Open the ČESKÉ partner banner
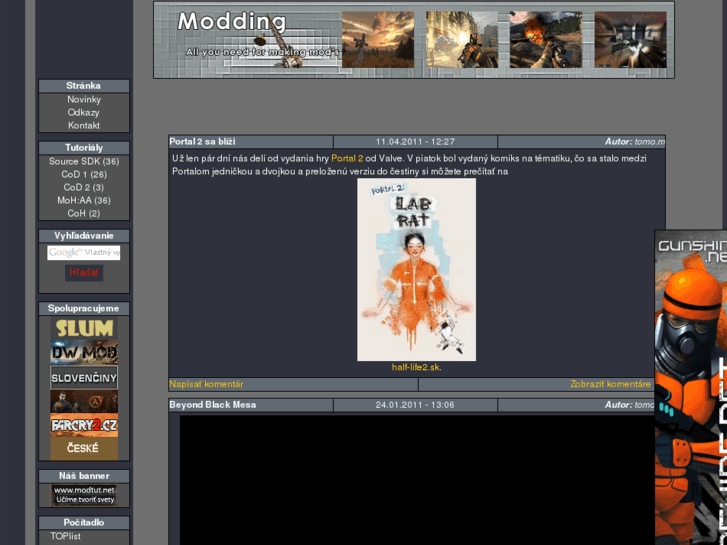Viewport: 727px width, 545px height. [x=84, y=449]
